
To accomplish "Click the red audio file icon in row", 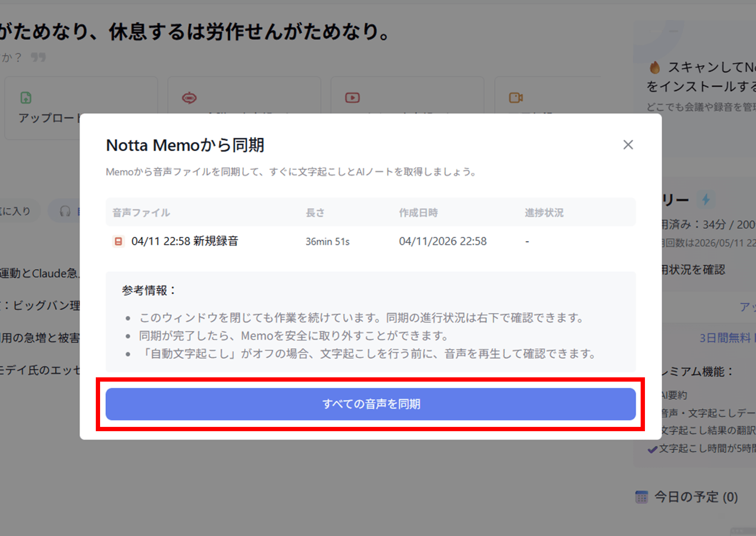I will [x=118, y=242].
